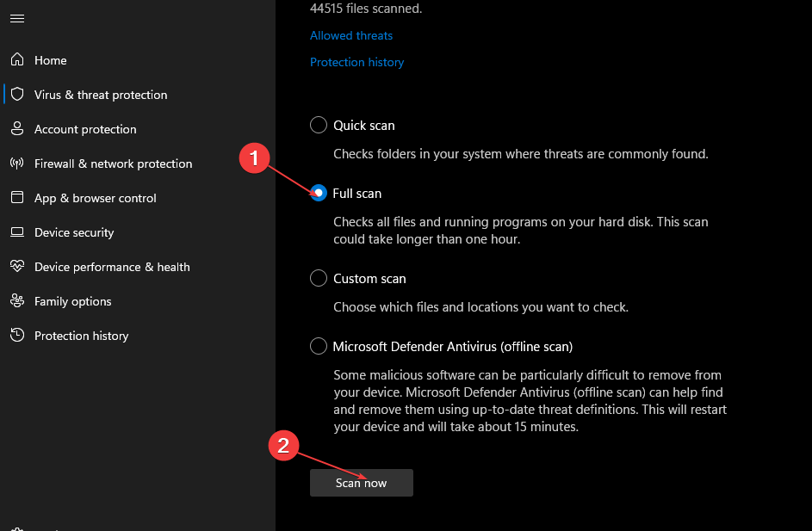
Task: Open the hamburger navigation menu
Action: pos(16,18)
